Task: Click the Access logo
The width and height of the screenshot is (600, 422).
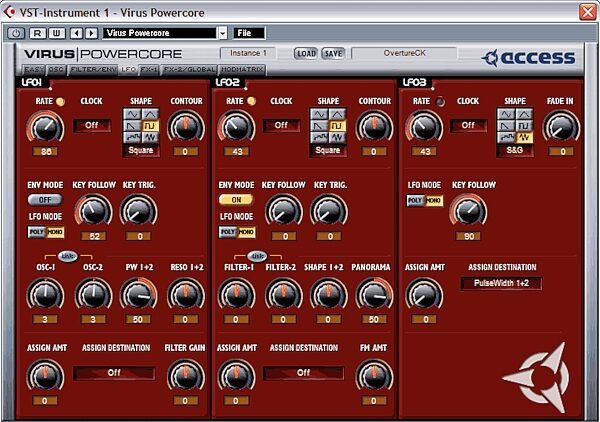Action: 528,58
